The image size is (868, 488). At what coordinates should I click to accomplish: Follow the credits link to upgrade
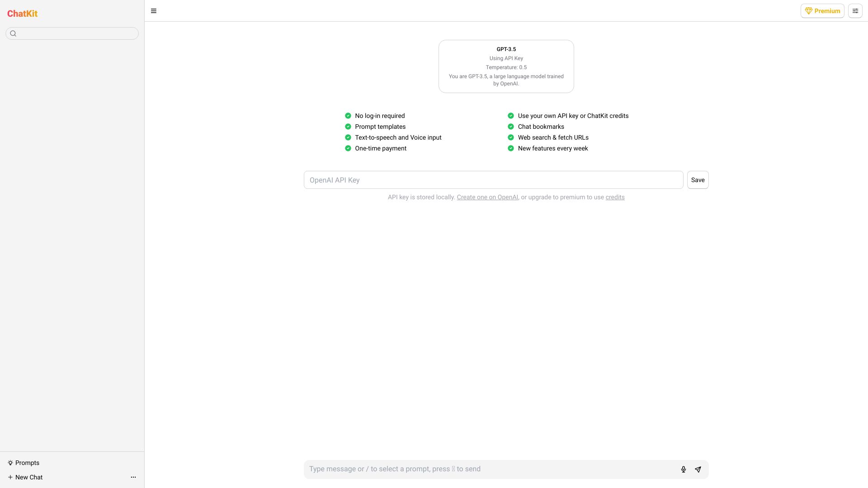click(x=615, y=197)
